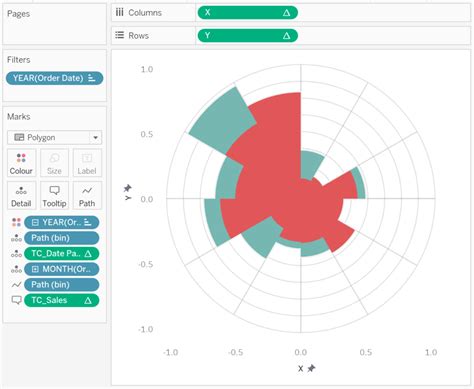474x389 pixels.
Task: Click the path line icon left of the Path (bin) pill
Action: [x=16, y=285]
